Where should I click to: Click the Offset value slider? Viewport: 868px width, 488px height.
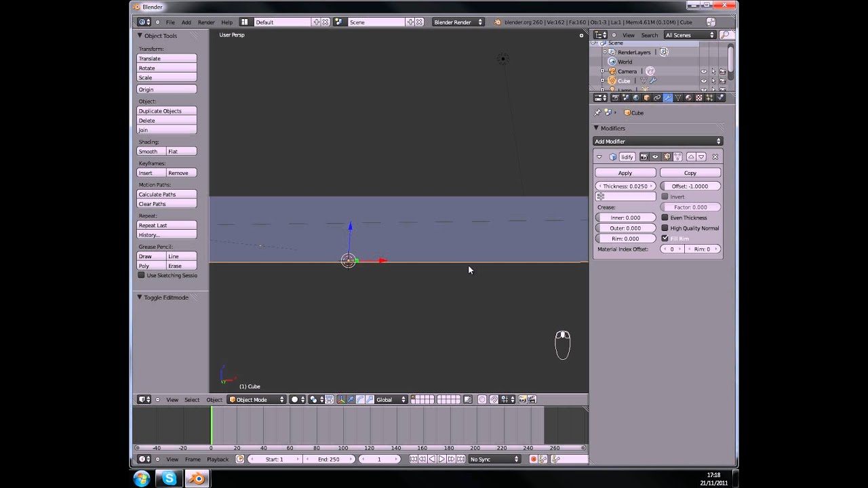[690, 186]
